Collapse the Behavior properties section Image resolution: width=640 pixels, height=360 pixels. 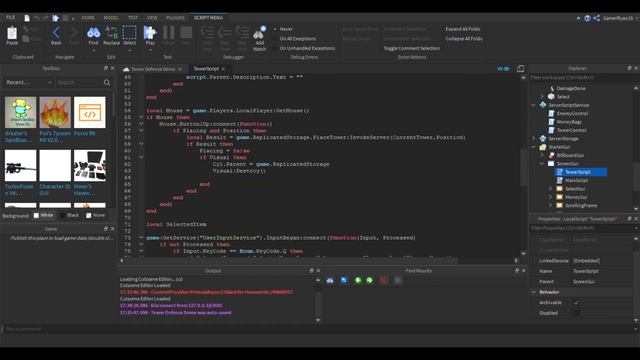coord(533,292)
